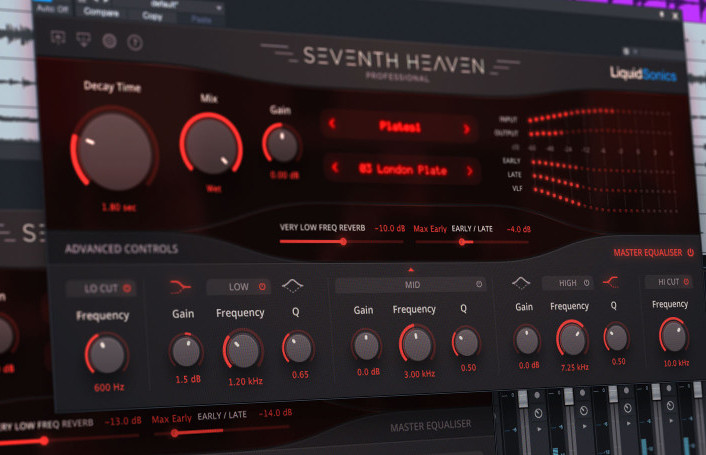
Task: Open the 03 London Plate preset selector
Action: pos(403,169)
